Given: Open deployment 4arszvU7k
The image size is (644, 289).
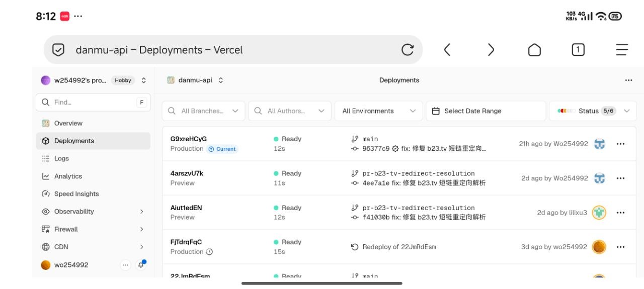Looking at the screenshot, I should 187,173.
